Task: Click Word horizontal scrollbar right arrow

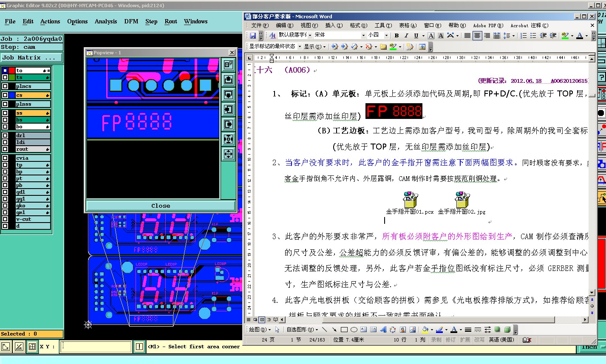Action: click(x=586, y=319)
